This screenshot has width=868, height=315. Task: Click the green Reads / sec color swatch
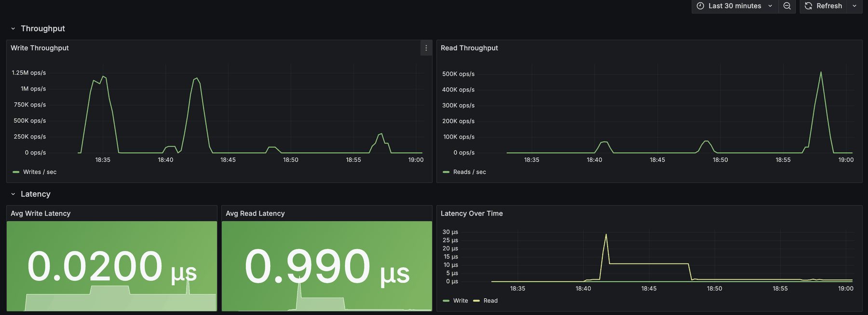tap(446, 172)
